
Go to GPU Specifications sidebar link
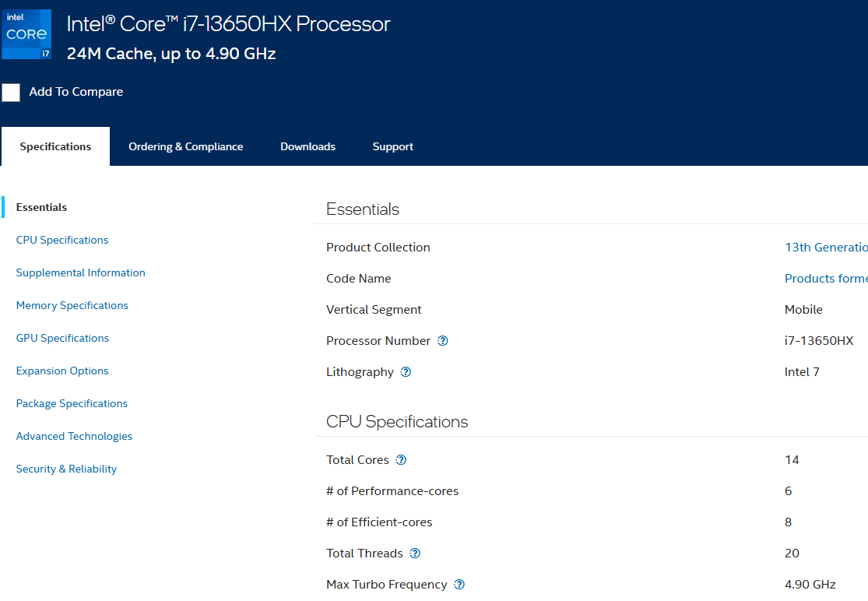tap(62, 338)
